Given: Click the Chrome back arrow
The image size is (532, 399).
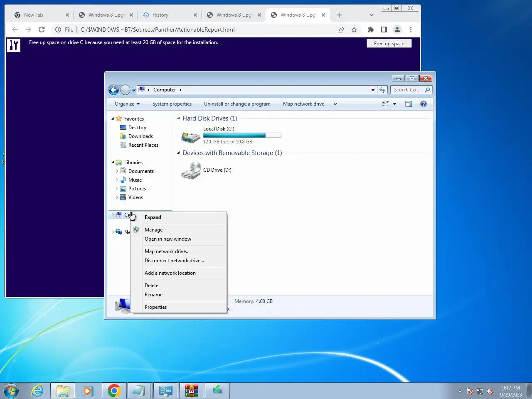Looking at the screenshot, I should (15, 30).
